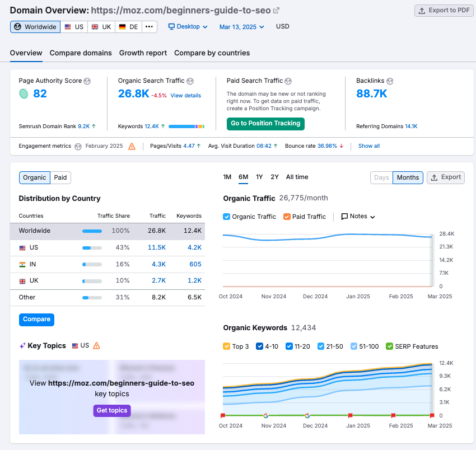Viewport: 476px width, 450px height.
Task: Click the 88.7K Backlinks value
Action: [x=372, y=94]
